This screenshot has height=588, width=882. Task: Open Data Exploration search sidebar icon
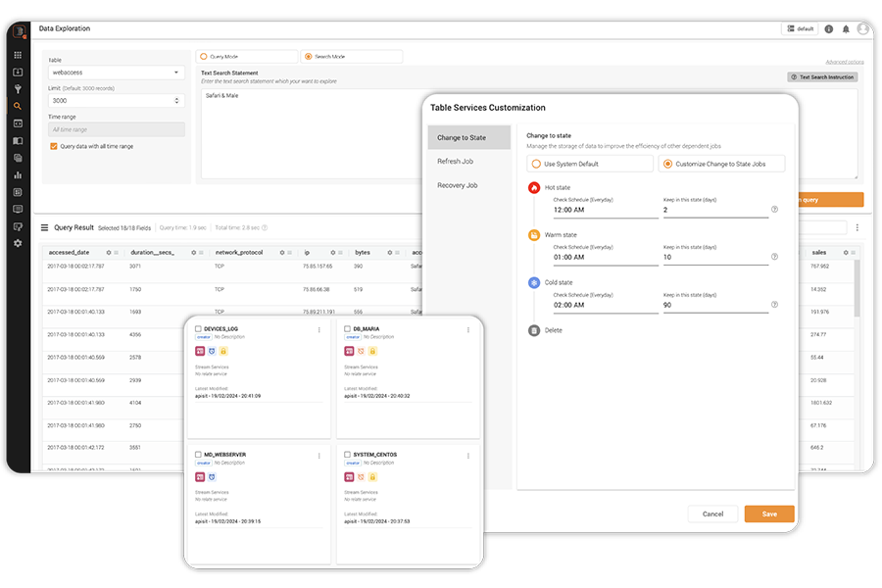tap(18, 106)
